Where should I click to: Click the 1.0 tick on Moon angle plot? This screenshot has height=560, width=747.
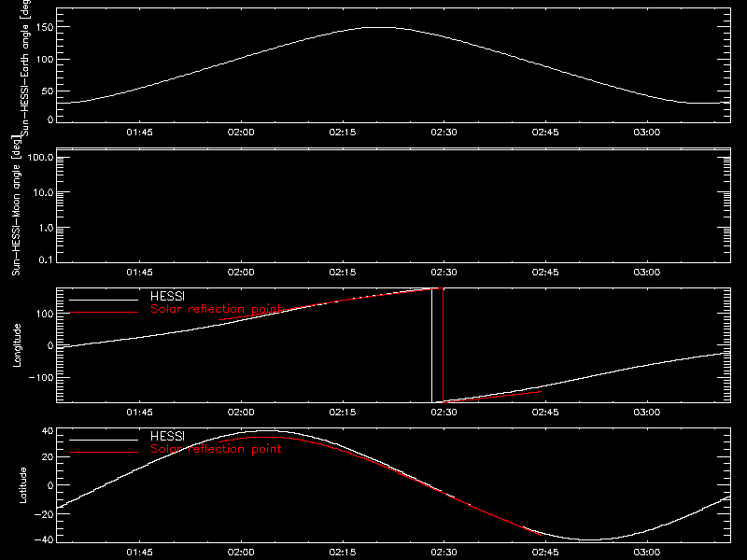(x=46, y=228)
